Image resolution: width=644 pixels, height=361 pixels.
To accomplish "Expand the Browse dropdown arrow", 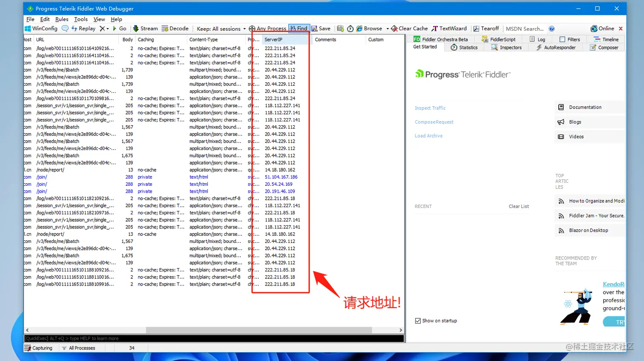I will click(x=388, y=29).
